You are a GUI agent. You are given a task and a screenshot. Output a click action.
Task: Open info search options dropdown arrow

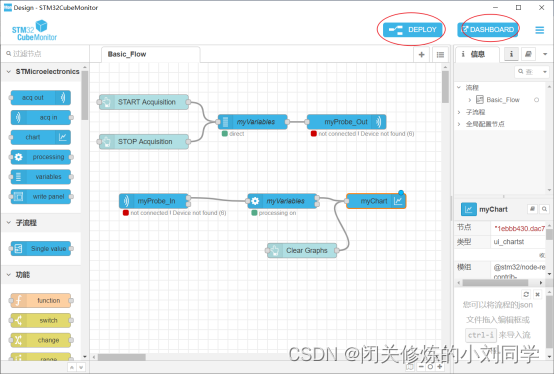545,72
